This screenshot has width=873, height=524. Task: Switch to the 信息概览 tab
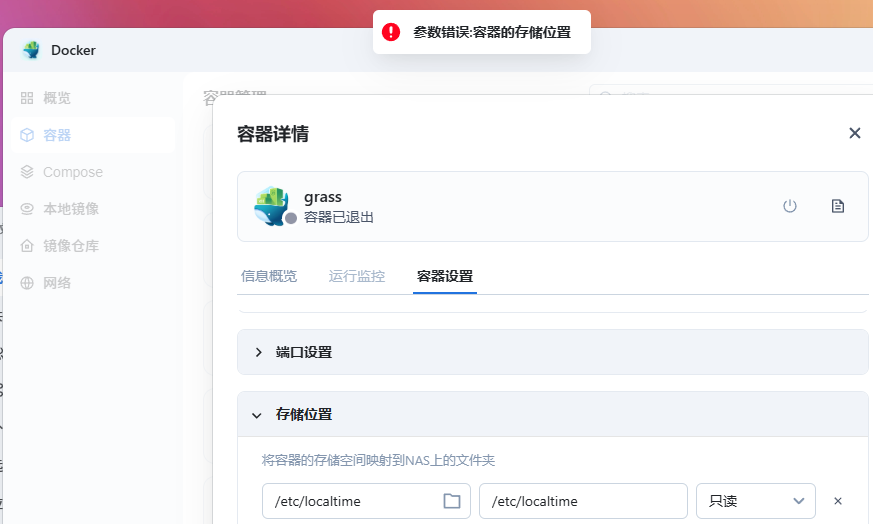(x=269, y=276)
